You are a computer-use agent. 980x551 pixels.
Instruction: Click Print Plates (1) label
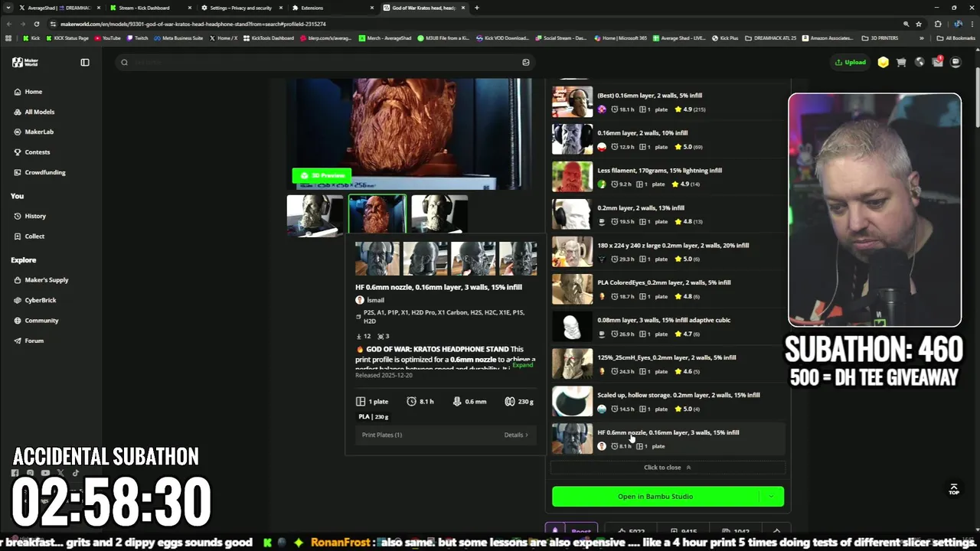pyautogui.click(x=382, y=435)
